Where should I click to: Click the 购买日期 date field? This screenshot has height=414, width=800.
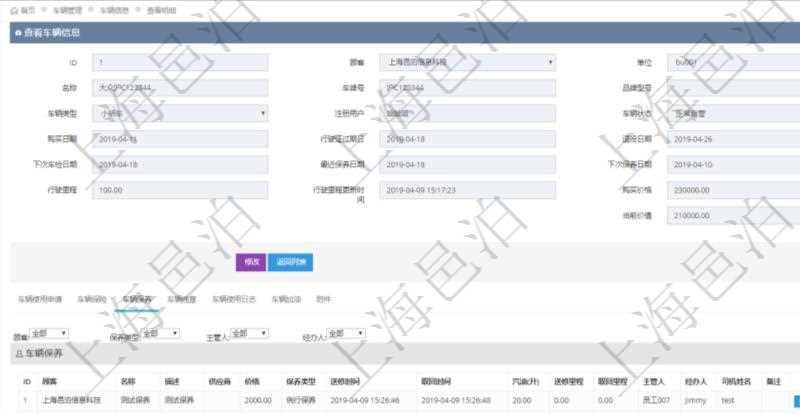click(x=179, y=138)
